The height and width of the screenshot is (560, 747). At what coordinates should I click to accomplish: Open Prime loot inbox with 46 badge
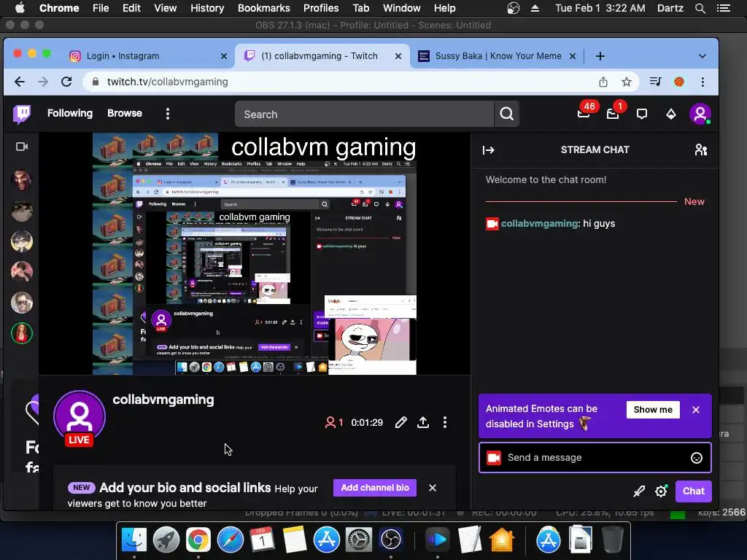(x=584, y=113)
